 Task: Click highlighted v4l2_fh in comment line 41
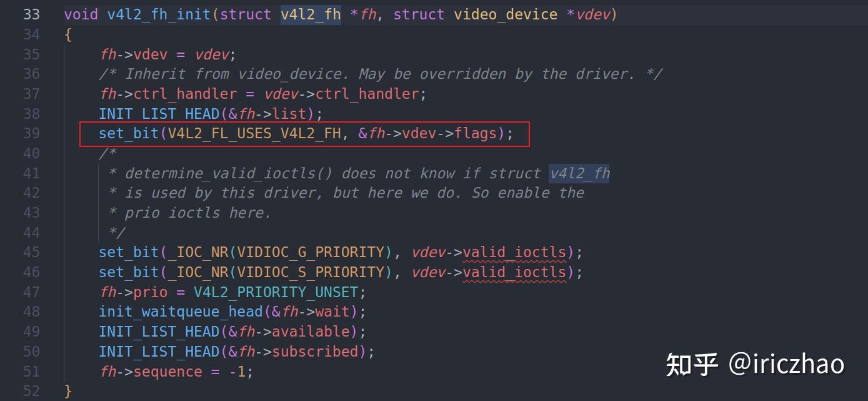579,173
